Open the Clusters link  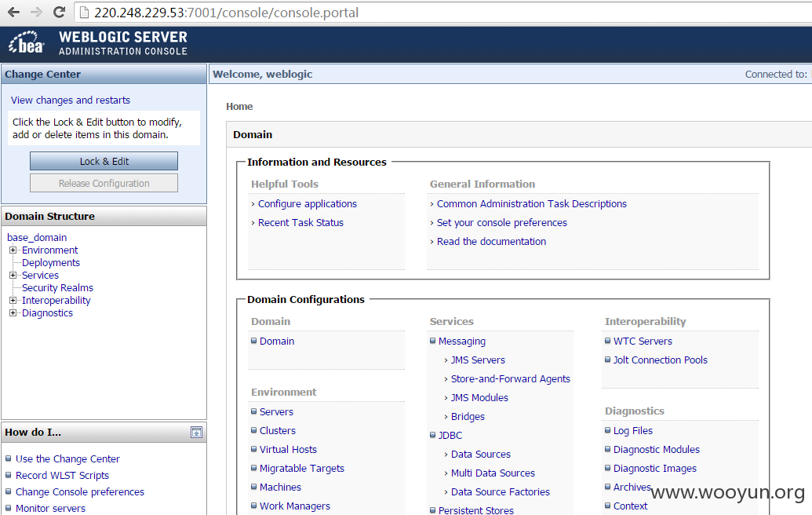tap(278, 430)
